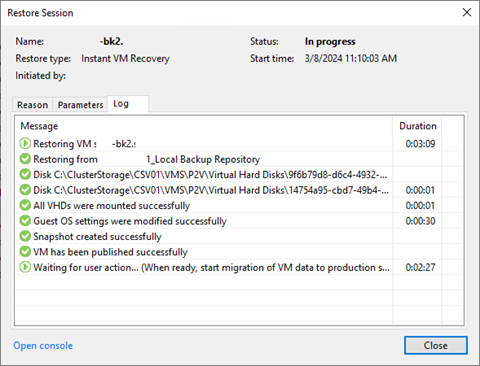
Task: Click the Close button
Action: coord(436,345)
